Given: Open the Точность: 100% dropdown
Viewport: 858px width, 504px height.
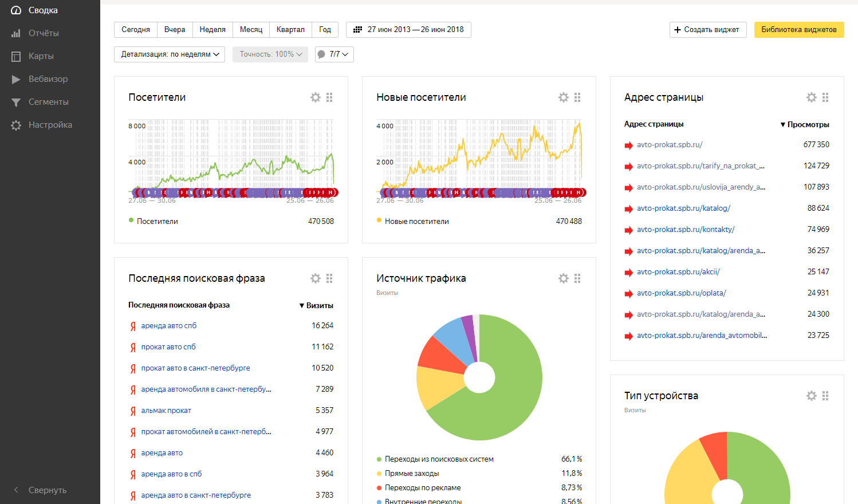Looking at the screenshot, I should [270, 54].
